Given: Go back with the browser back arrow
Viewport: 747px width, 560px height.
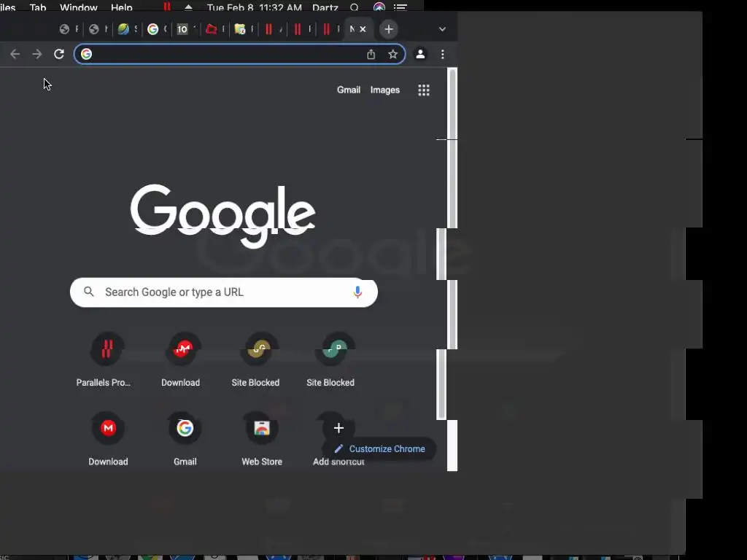Looking at the screenshot, I should point(15,54).
